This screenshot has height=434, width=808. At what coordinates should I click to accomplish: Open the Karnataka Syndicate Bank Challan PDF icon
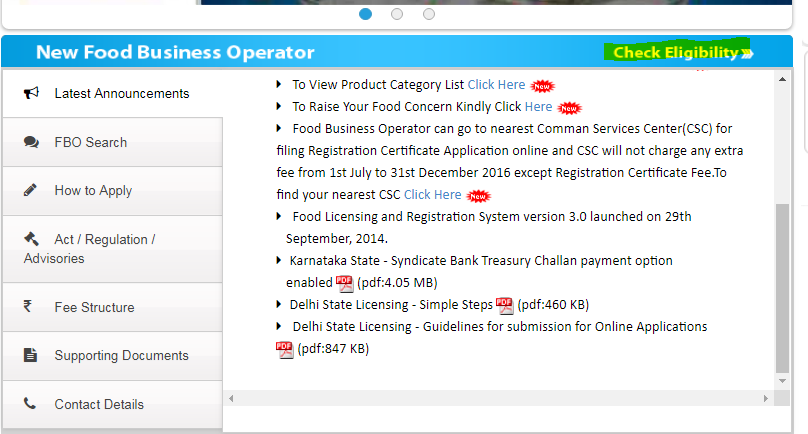click(344, 282)
